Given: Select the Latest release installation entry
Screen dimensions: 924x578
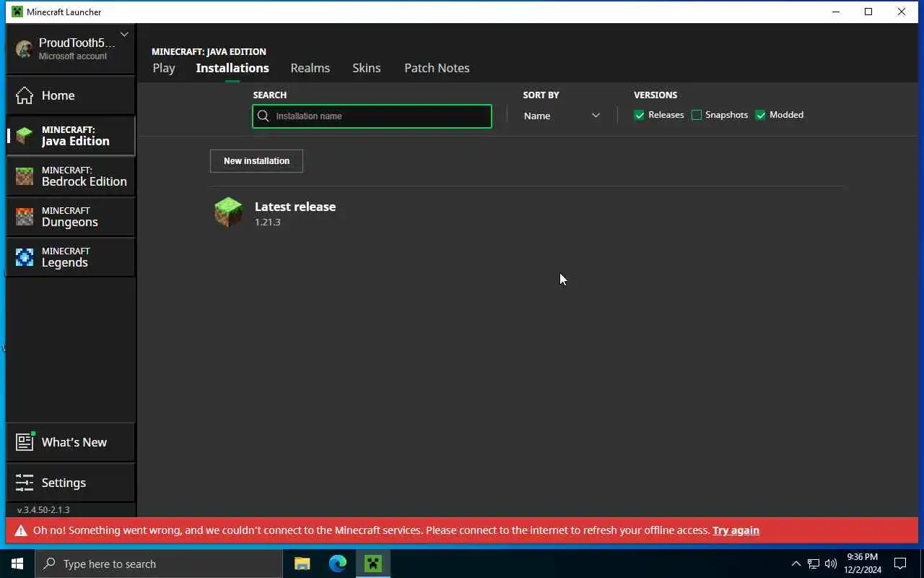Looking at the screenshot, I should pos(527,212).
